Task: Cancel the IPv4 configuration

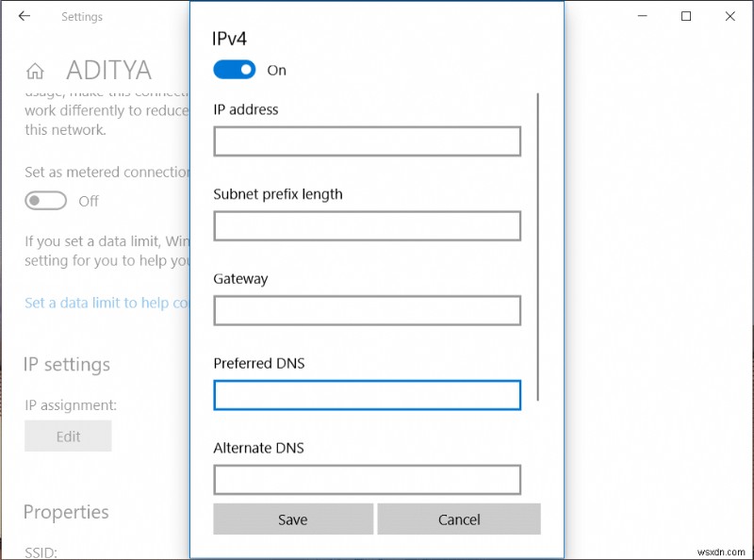Action: click(x=459, y=519)
